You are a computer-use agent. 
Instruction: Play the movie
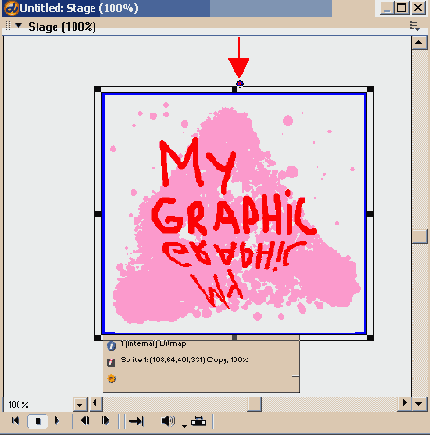57,421
